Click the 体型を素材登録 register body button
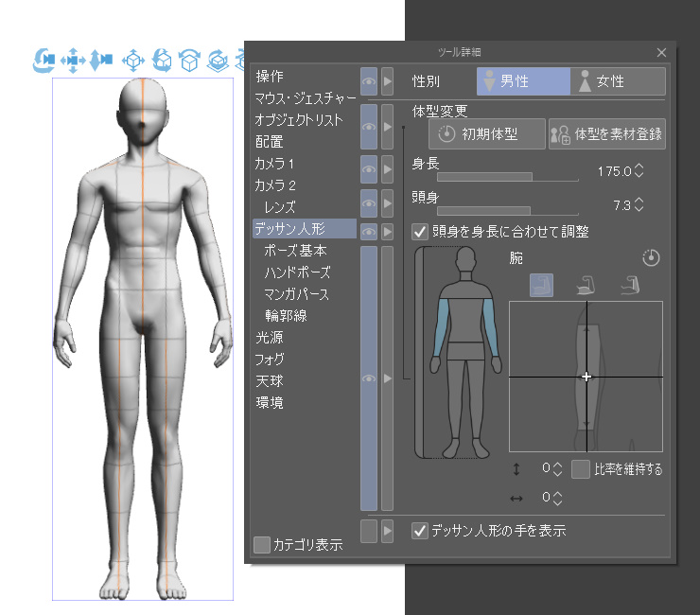Image resolution: width=700 pixels, height=615 pixels. click(607, 133)
